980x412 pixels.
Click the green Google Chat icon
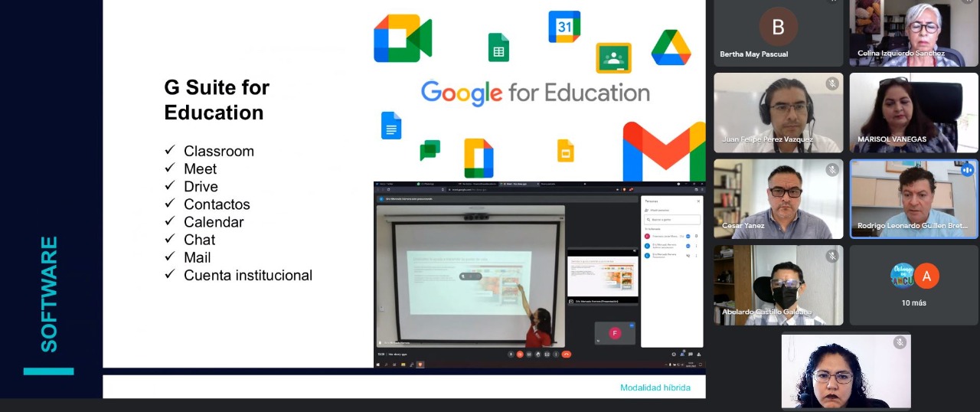click(430, 150)
